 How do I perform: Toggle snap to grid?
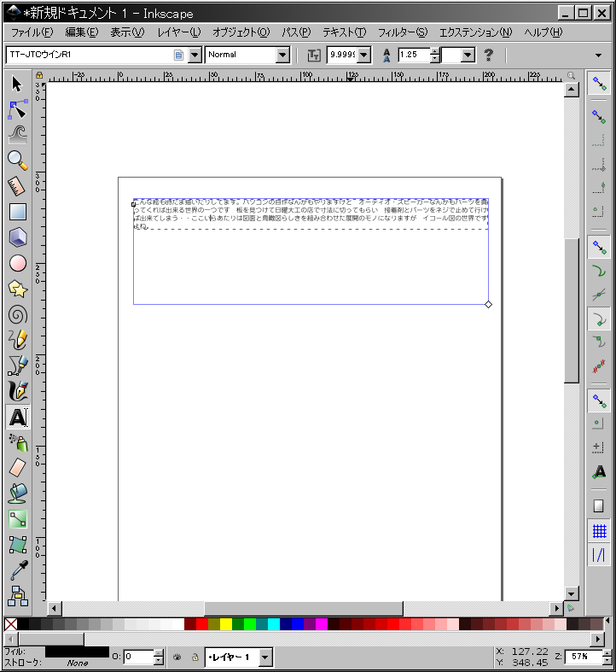(599, 531)
